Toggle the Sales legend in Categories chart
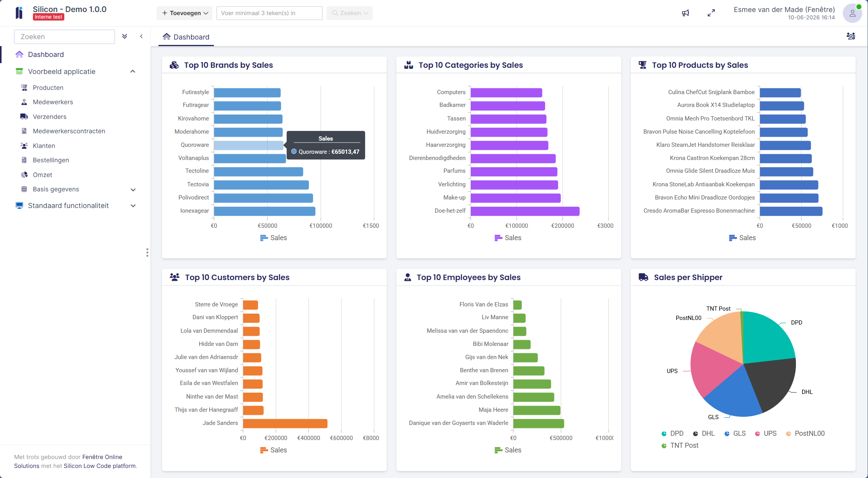 point(508,238)
